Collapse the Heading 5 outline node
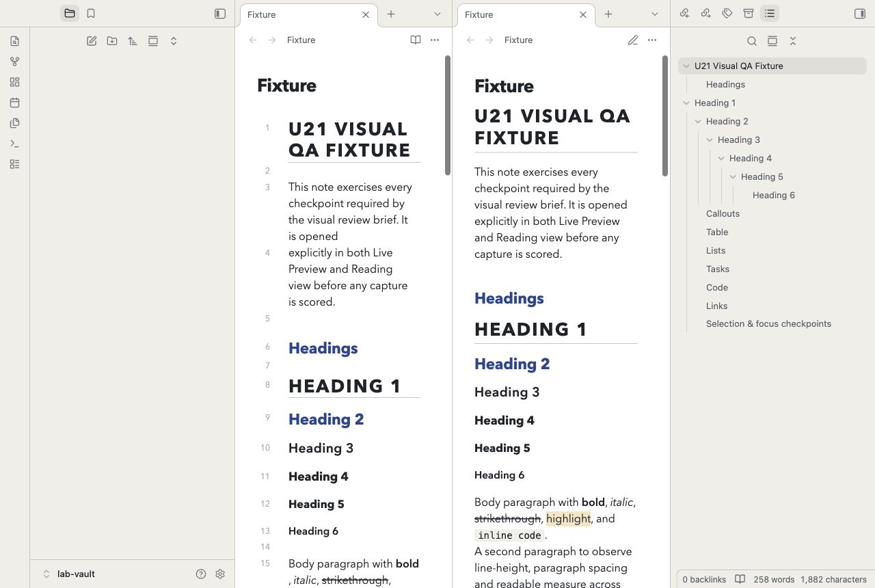This screenshot has height=588, width=875. (733, 177)
